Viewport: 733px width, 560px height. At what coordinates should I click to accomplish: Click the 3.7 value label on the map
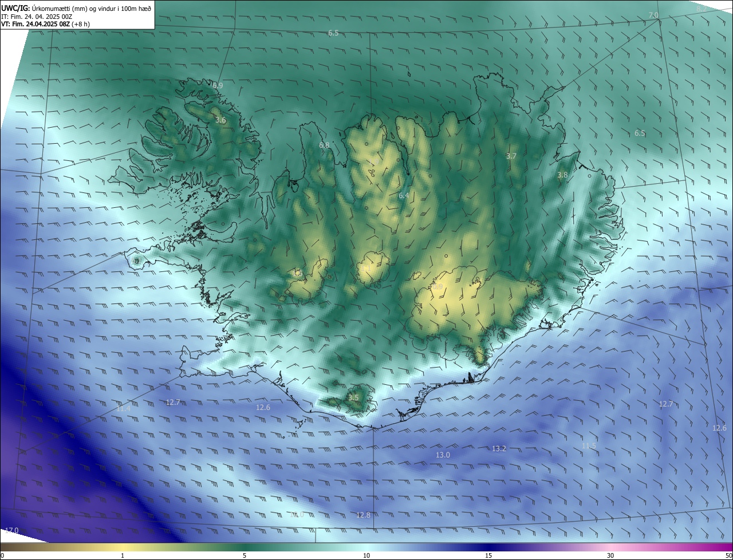tap(511, 156)
